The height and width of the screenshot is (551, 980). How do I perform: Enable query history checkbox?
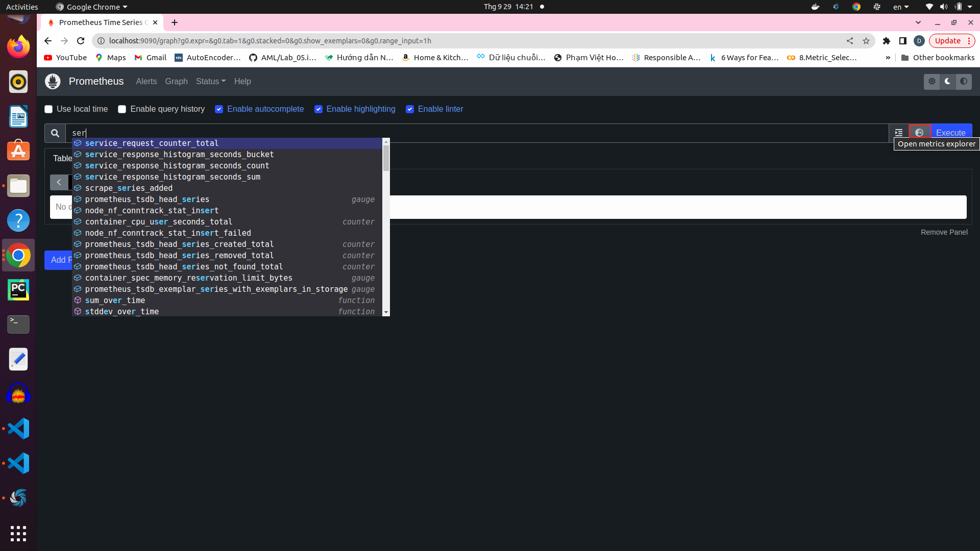coord(122,109)
